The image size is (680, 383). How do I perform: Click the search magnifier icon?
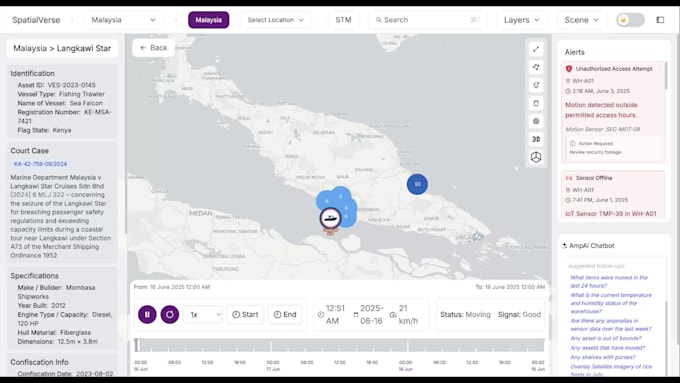379,20
